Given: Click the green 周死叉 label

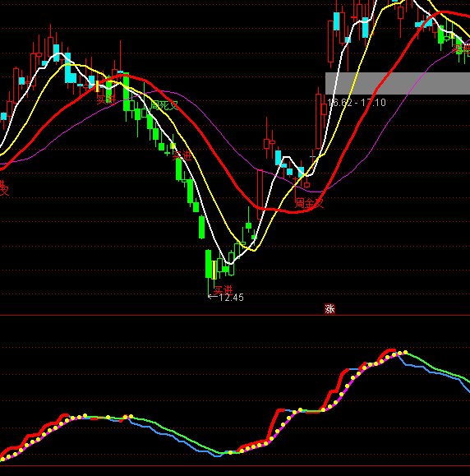Looking at the screenshot, I should point(164,105).
